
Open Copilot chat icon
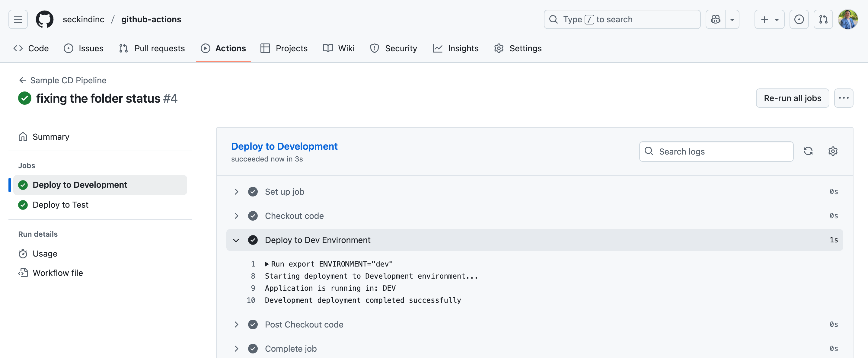click(x=715, y=19)
